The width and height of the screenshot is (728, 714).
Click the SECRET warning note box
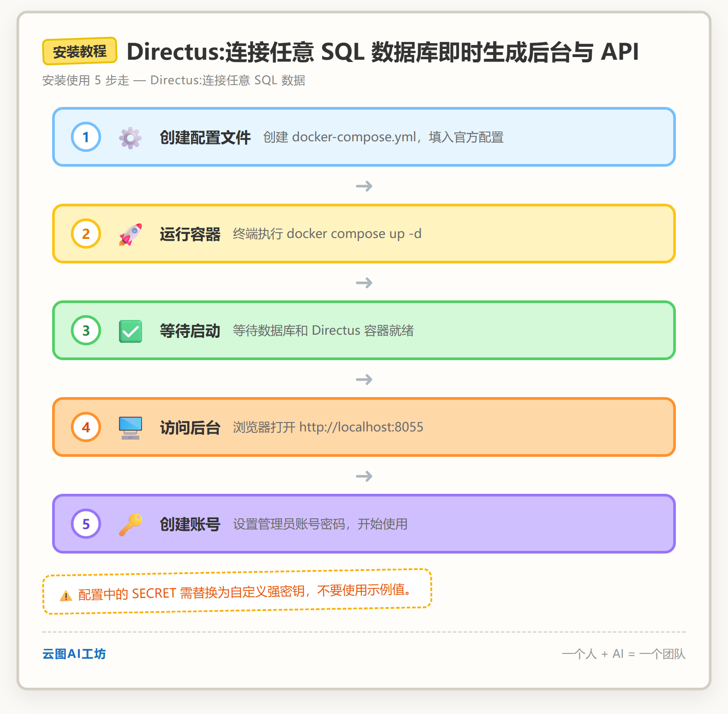click(x=237, y=591)
